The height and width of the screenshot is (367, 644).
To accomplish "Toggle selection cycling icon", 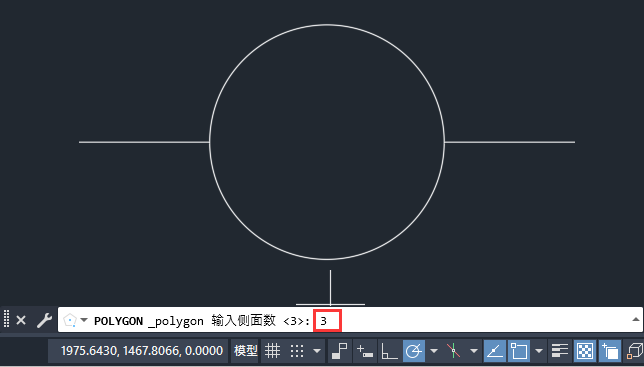I will click(610, 351).
